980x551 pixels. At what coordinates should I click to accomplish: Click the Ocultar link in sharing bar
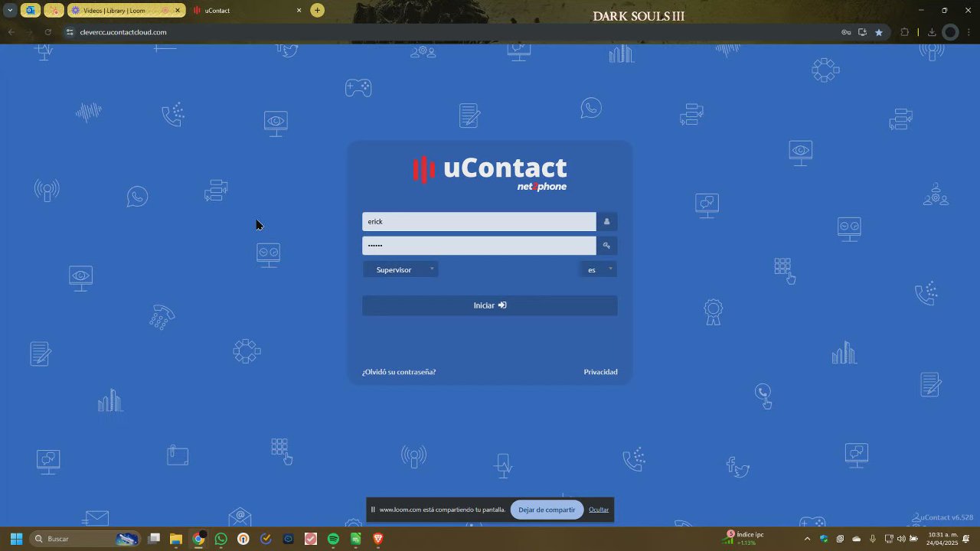click(x=599, y=510)
